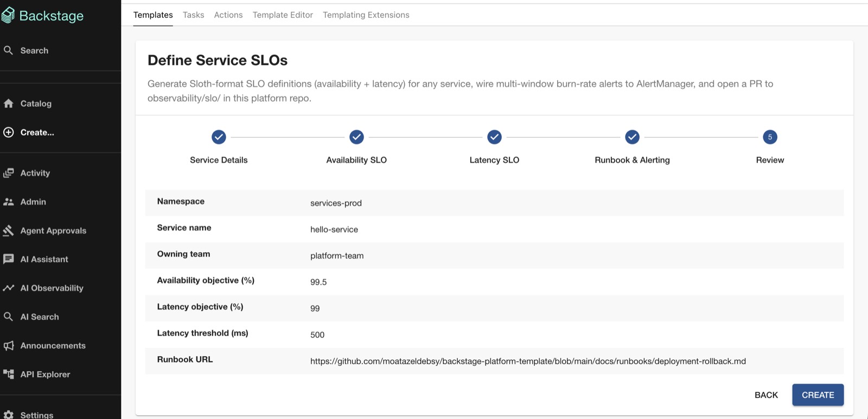Click the Settings gear icon

pyautogui.click(x=8, y=415)
